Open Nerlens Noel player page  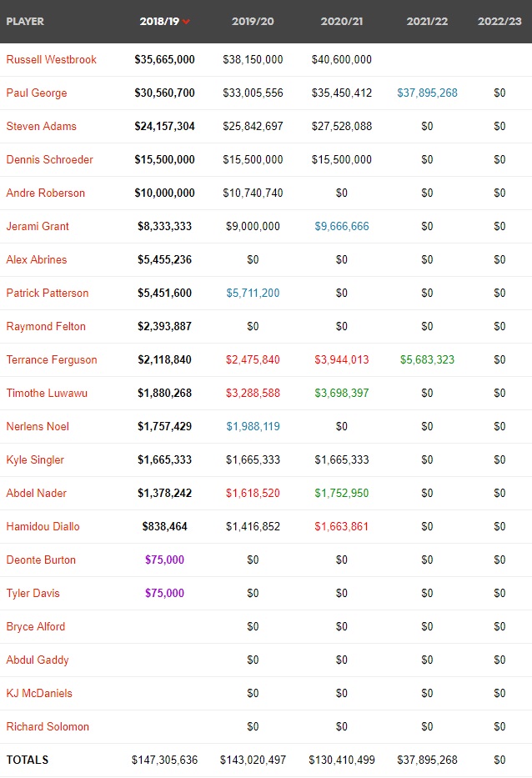pos(38,427)
